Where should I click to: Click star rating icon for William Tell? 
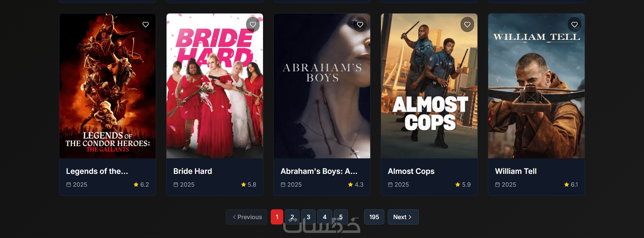(x=566, y=184)
